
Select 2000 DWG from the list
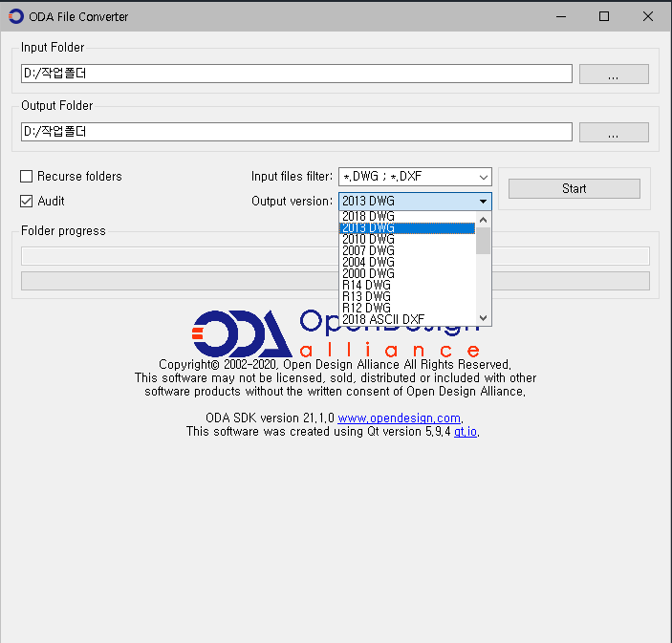click(407, 274)
